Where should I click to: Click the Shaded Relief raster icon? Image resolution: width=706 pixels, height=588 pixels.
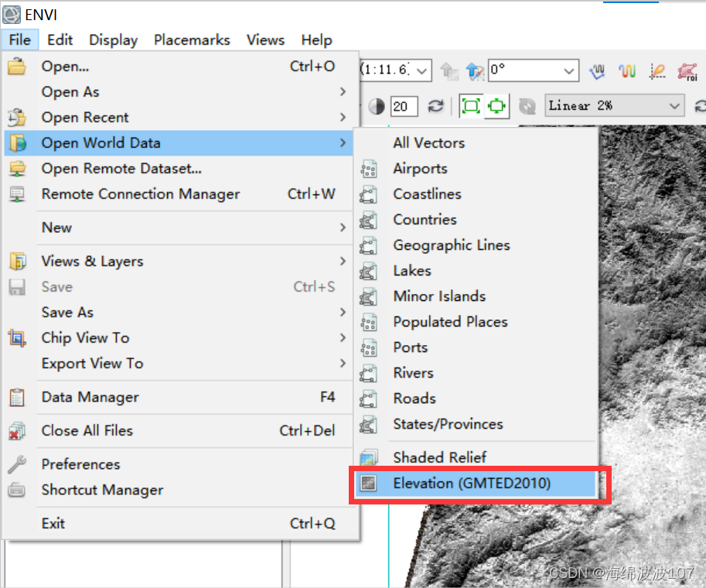[x=368, y=458]
